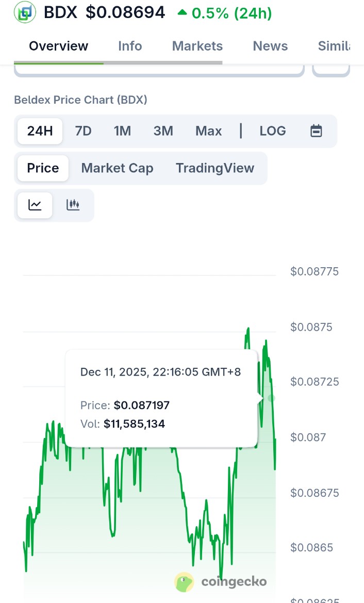Switch to the Markets tab
The width and height of the screenshot is (364, 603).
197,46
